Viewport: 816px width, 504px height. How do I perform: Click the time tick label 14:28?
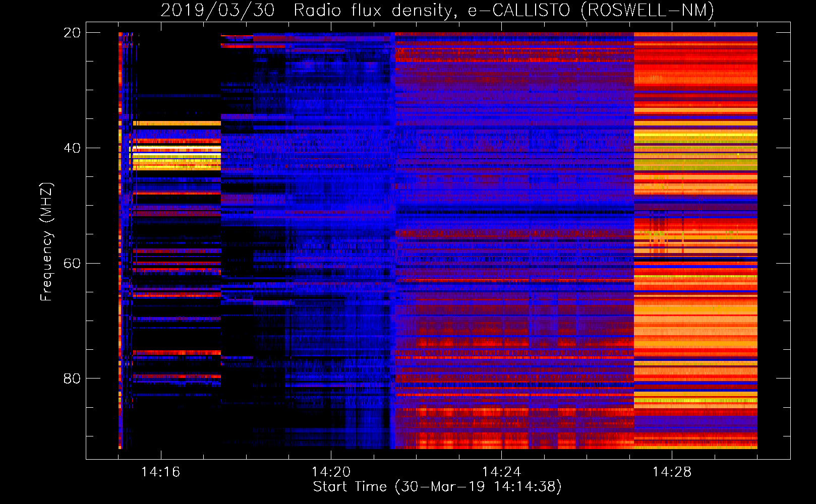click(x=672, y=472)
